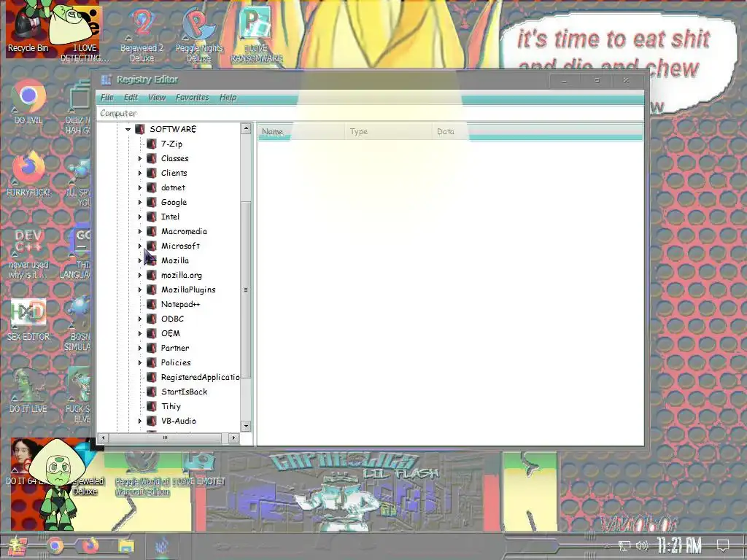The width and height of the screenshot is (747, 560).
Task: Expand the VB-Audio registry key
Action: click(x=139, y=421)
